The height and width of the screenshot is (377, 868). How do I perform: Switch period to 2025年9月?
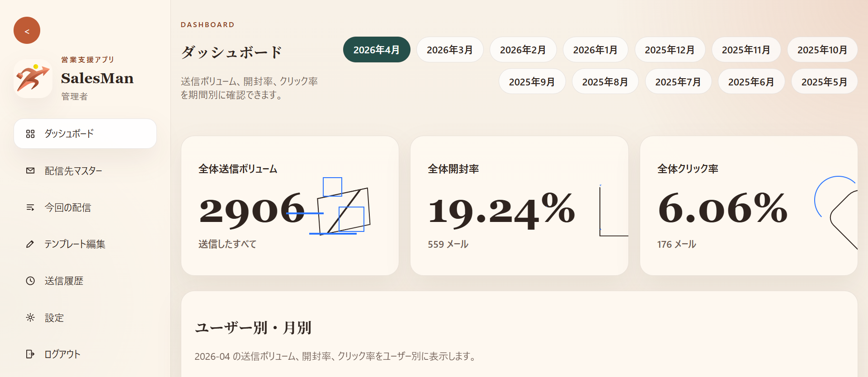click(x=532, y=82)
